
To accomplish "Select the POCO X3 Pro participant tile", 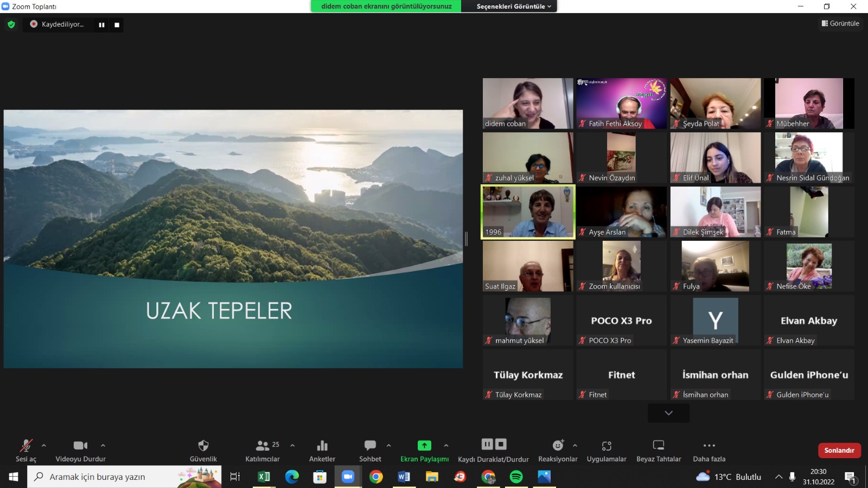I will pyautogui.click(x=622, y=320).
